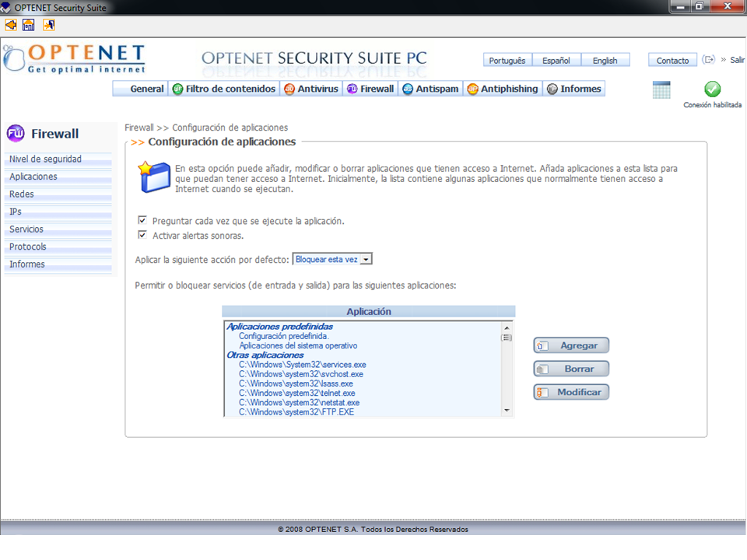Uncheck Preguntar cada vez que se ejecute

coord(142,221)
